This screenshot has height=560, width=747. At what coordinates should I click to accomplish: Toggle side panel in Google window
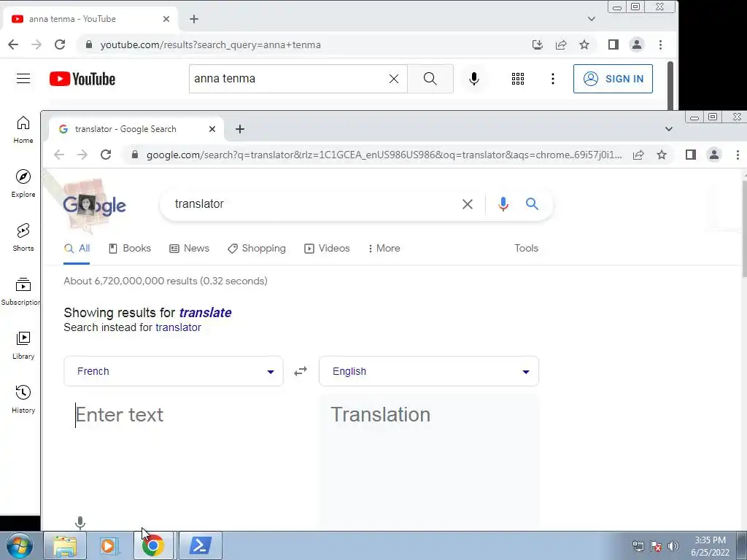point(690,155)
